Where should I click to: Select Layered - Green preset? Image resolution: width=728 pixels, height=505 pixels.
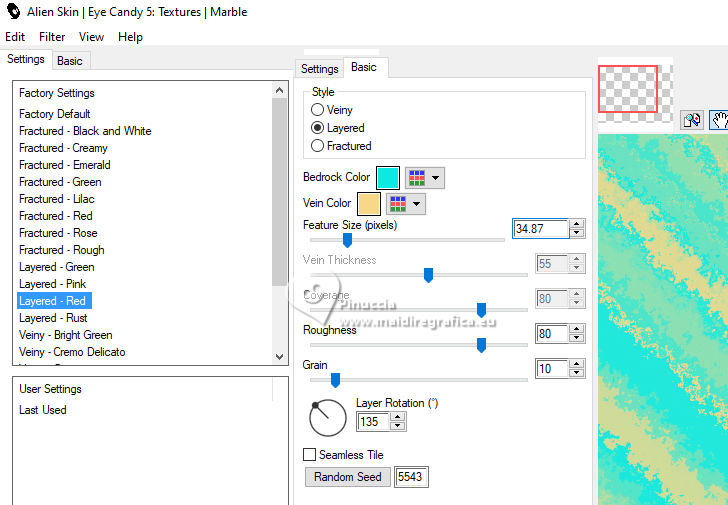tap(57, 267)
